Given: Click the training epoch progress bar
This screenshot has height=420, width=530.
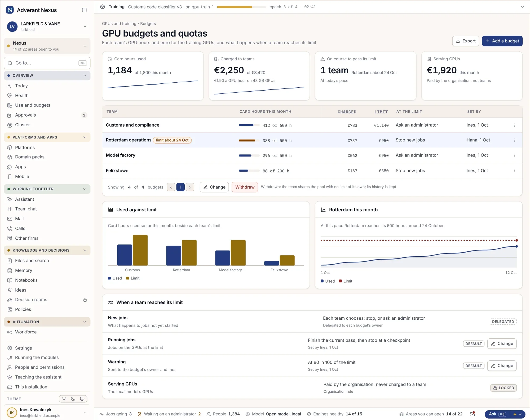Looking at the screenshot, I should [241, 7].
